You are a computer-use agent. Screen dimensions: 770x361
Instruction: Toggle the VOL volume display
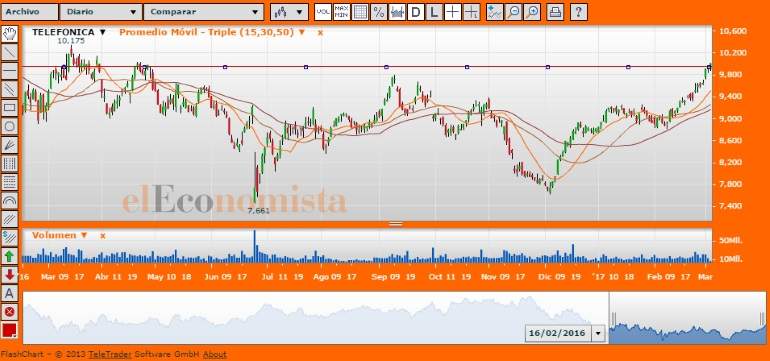pyautogui.click(x=323, y=12)
